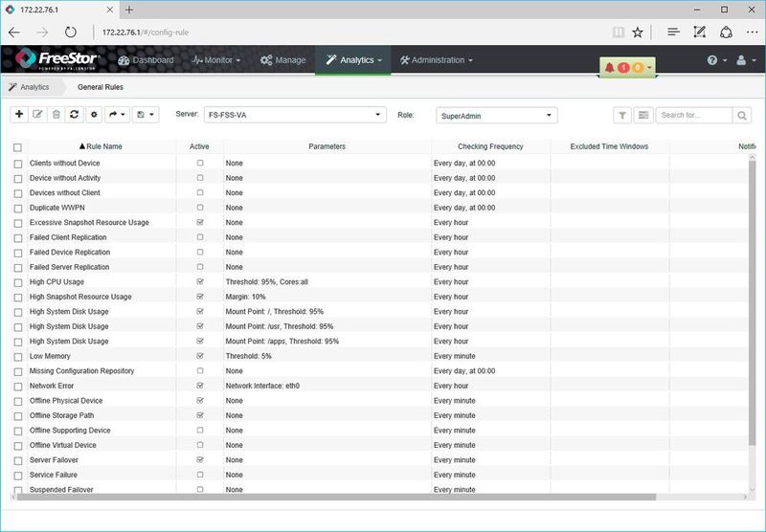The image size is (766, 532).
Task: Click the Search for input field
Action: [693, 115]
